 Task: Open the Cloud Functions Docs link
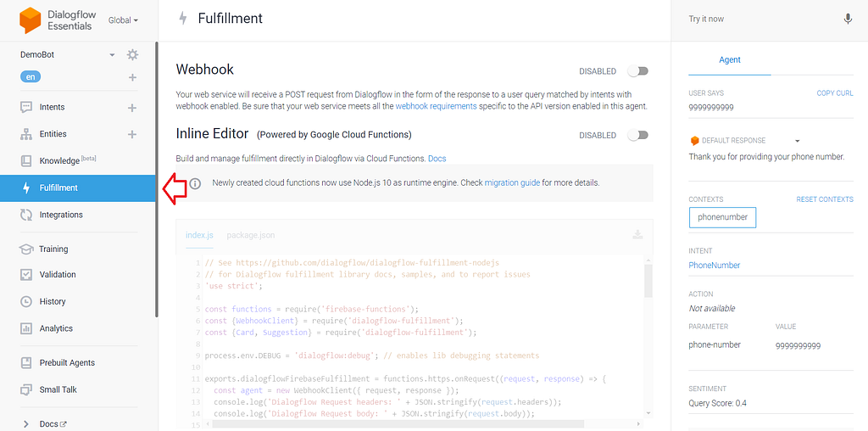437,159
